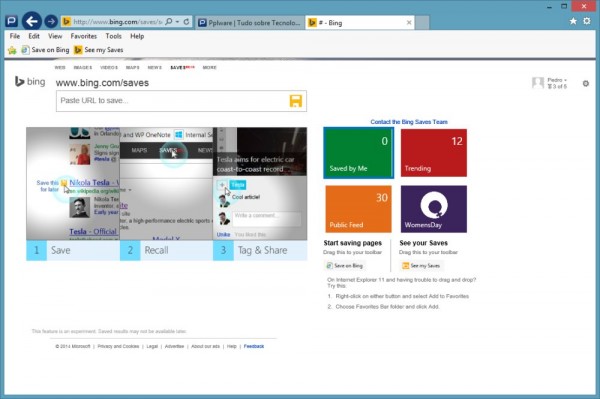Image resolution: width=600 pixels, height=399 pixels.
Task: Open the View menu
Action: [x=55, y=36]
